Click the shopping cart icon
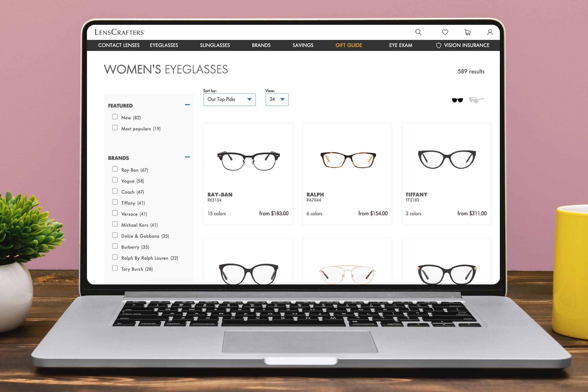Viewport: 588px width, 392px height. pos(468,32)
